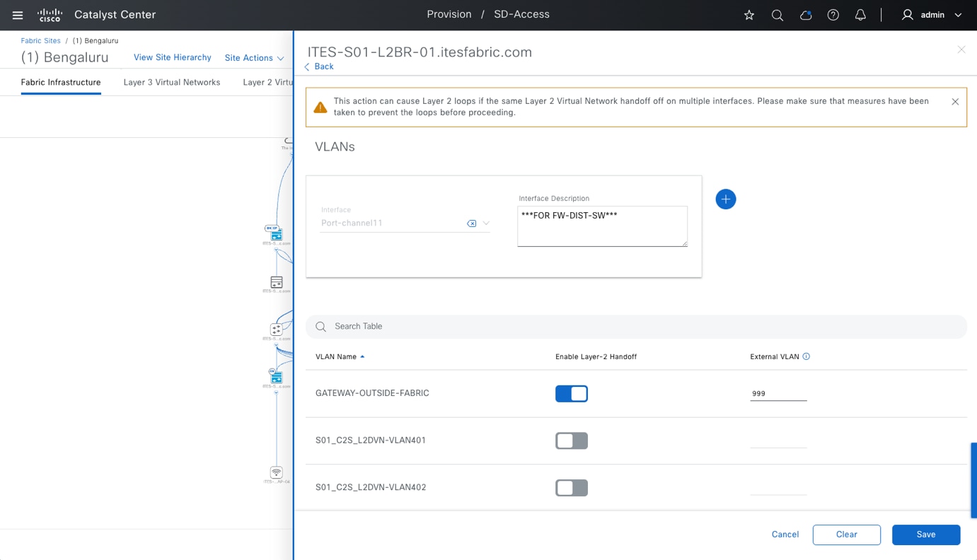The image size is (977, 560).
Task: Open the hamburger navigation menu
Action: click(x=18, y=15)
